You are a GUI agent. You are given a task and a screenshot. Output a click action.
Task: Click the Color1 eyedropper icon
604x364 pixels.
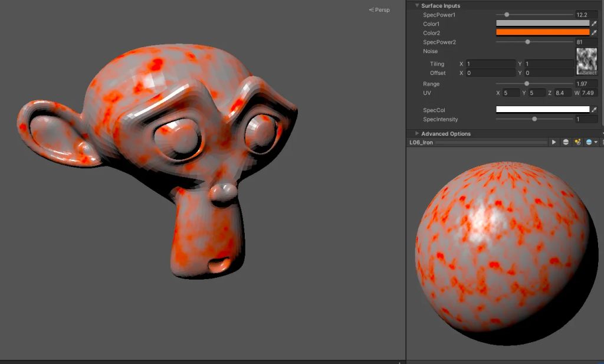[x=595, y=24]
